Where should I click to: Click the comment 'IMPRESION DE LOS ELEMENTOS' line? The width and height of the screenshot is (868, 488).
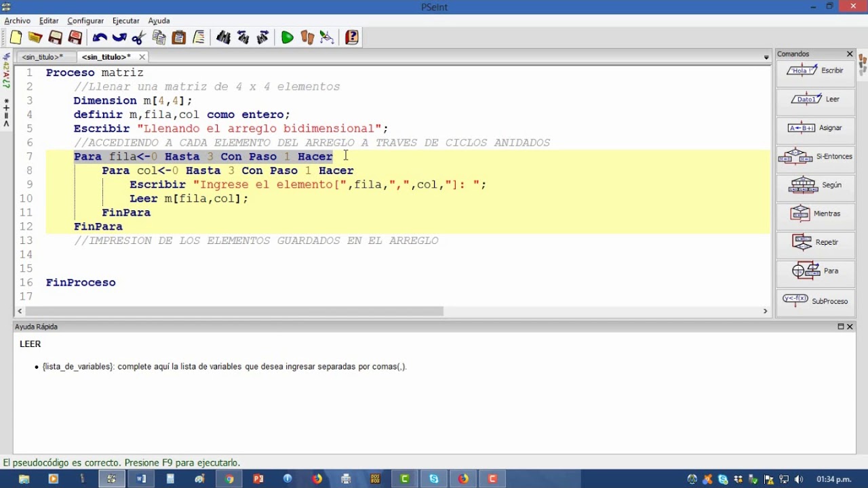pyautogui.click(x=256, y=241)
